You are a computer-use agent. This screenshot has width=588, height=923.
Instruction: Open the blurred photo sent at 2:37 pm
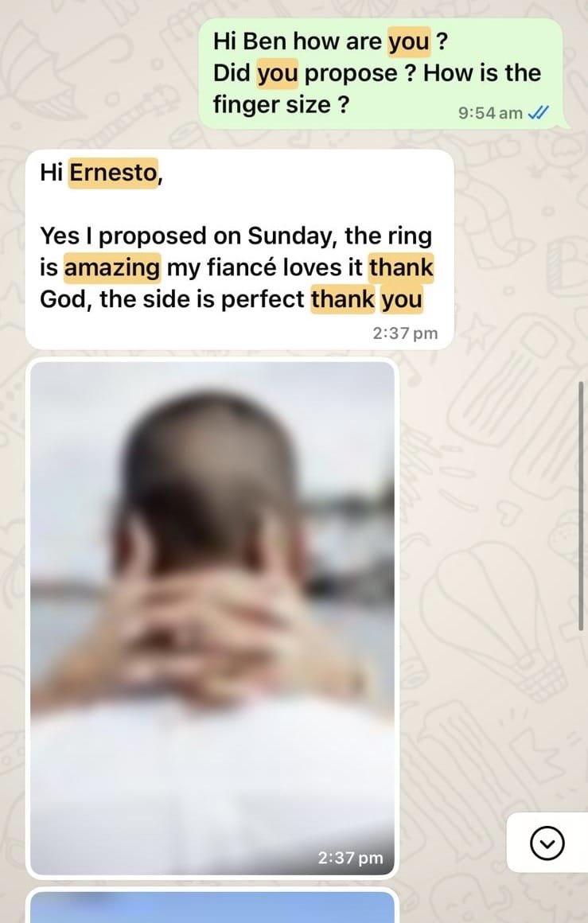point(212,618)
